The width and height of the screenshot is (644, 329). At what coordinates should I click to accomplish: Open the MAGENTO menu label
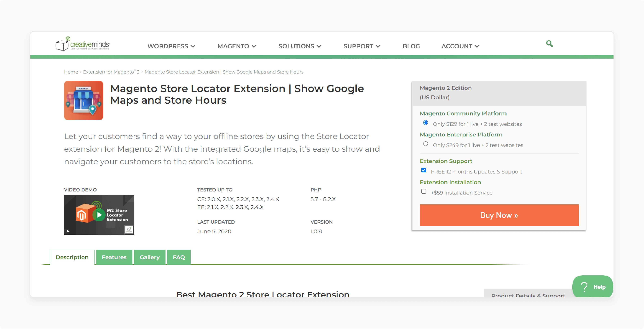point(233,46)
